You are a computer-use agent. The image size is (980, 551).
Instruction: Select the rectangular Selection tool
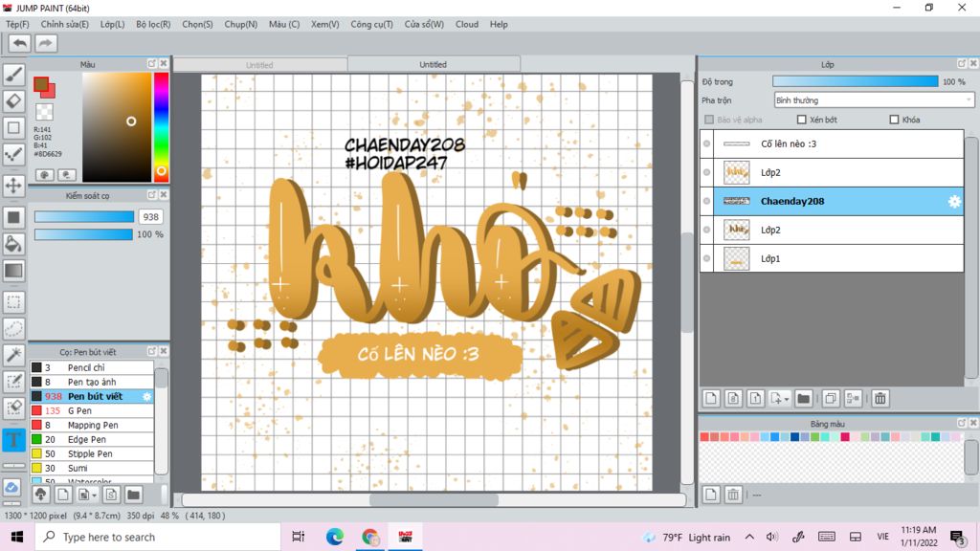(x=13, y=302)
